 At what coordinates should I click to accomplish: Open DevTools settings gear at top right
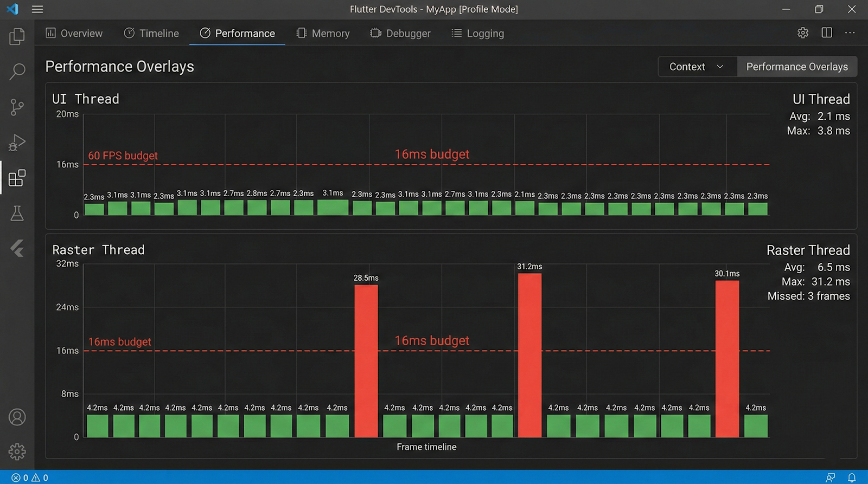(x=803, y=33)
